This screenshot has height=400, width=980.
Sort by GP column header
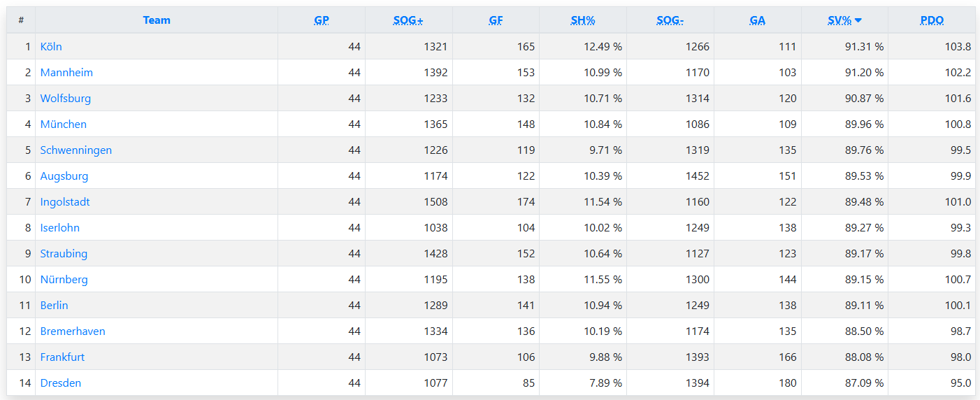point(322,20)
